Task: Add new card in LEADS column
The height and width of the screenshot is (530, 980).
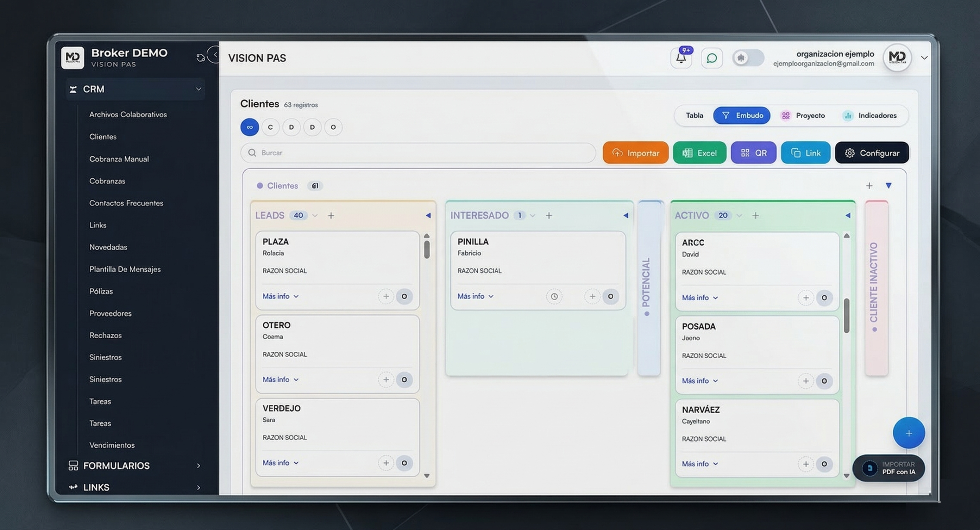Action: 331,216
